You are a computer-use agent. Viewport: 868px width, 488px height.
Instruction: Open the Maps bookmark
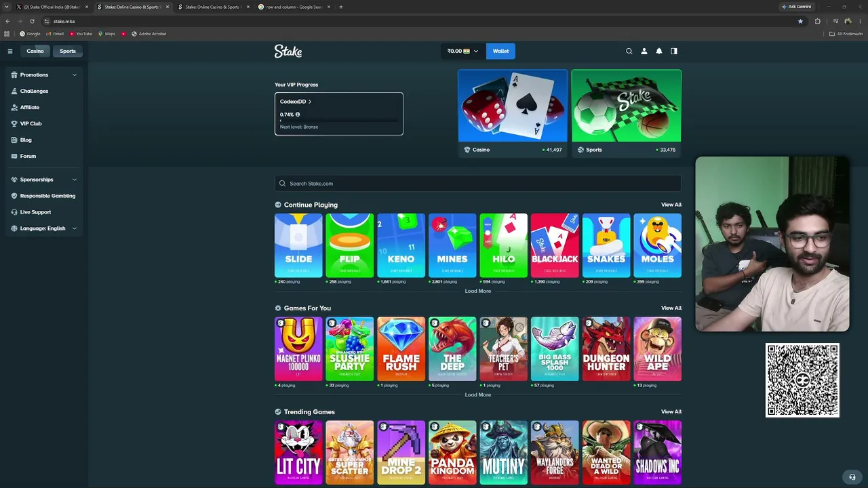tap(106, 34)
